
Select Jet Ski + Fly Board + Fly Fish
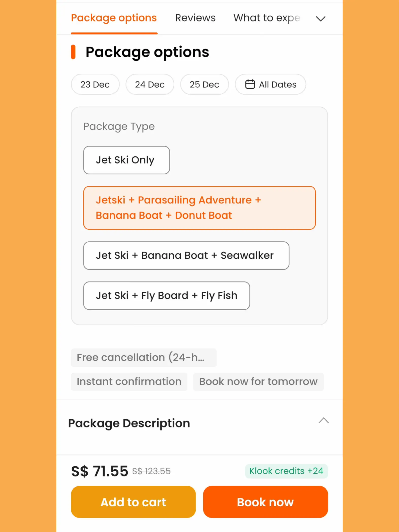167,296
